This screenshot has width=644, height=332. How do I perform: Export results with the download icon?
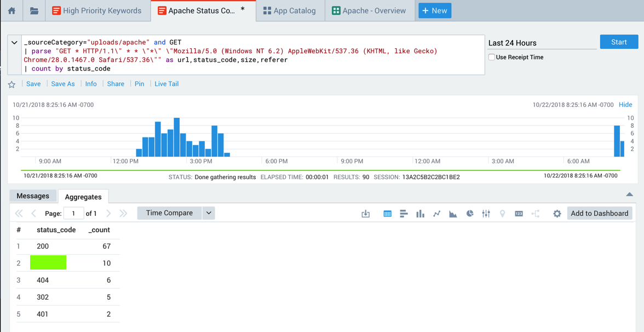coord(366,214)
